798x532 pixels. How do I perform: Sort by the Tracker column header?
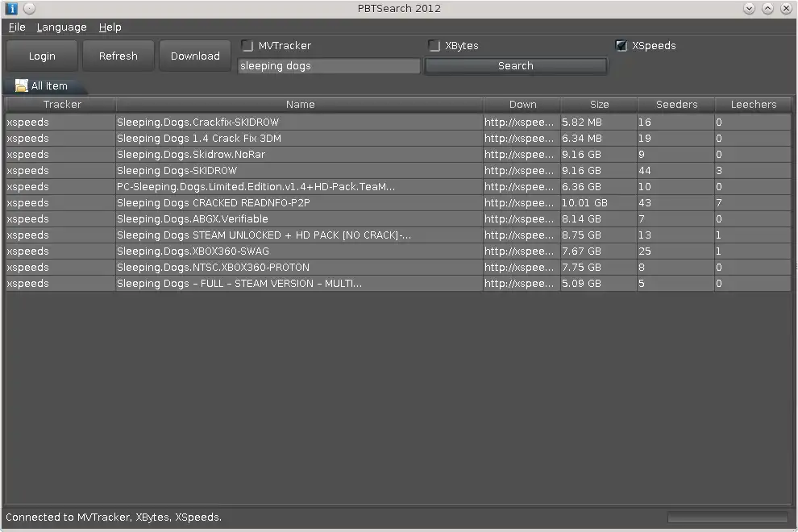60,104
